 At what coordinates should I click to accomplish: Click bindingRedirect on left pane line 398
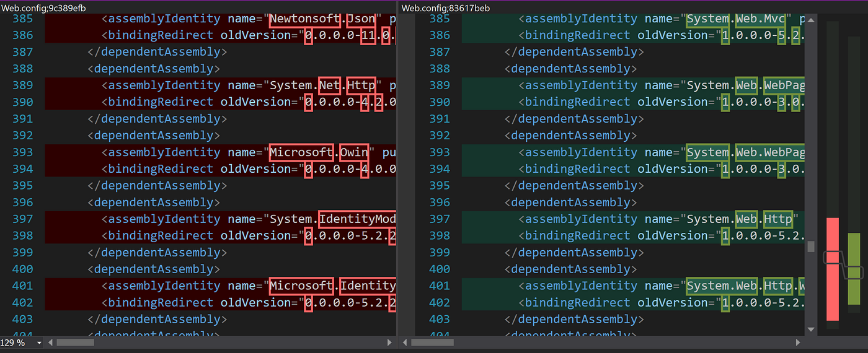(x=161, y=236)
